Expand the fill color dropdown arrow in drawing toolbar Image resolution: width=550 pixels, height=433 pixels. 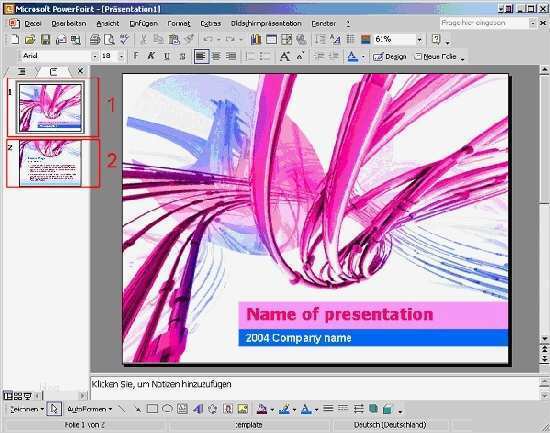pos(272,409)
